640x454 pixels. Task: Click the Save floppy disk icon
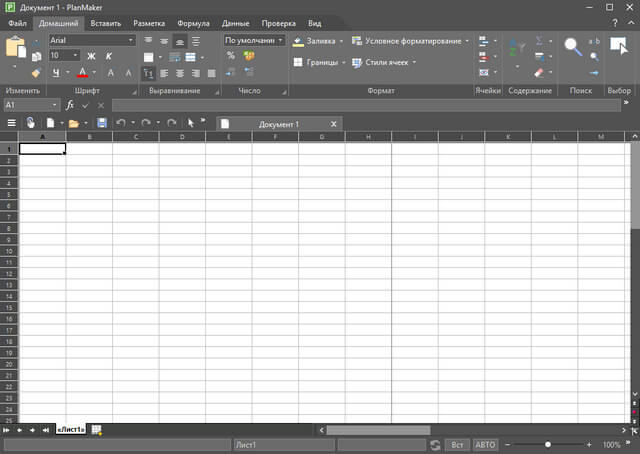click(101, 123)
